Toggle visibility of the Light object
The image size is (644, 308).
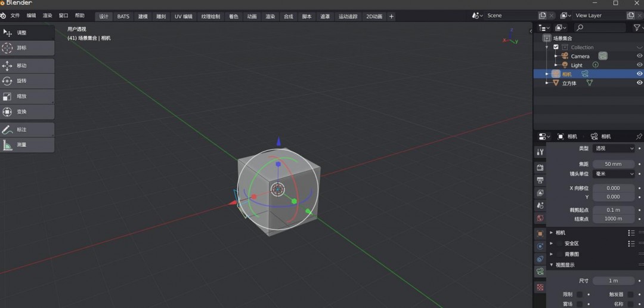point(640,65)
